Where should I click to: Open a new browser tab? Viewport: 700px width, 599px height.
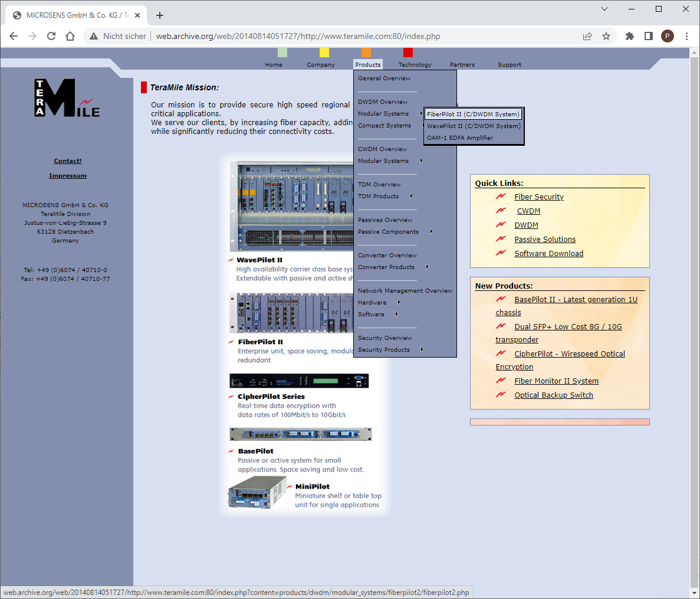click(x=160, y=15)
